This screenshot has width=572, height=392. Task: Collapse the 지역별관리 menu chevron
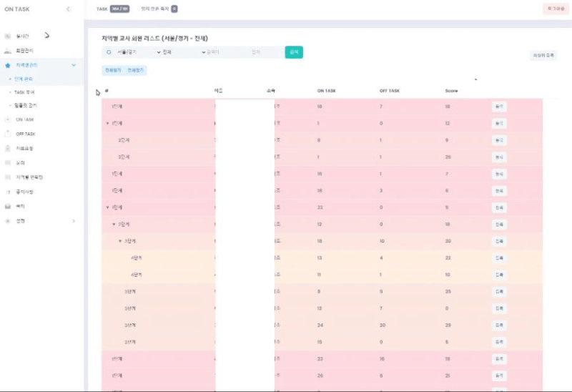pos(74,65)
